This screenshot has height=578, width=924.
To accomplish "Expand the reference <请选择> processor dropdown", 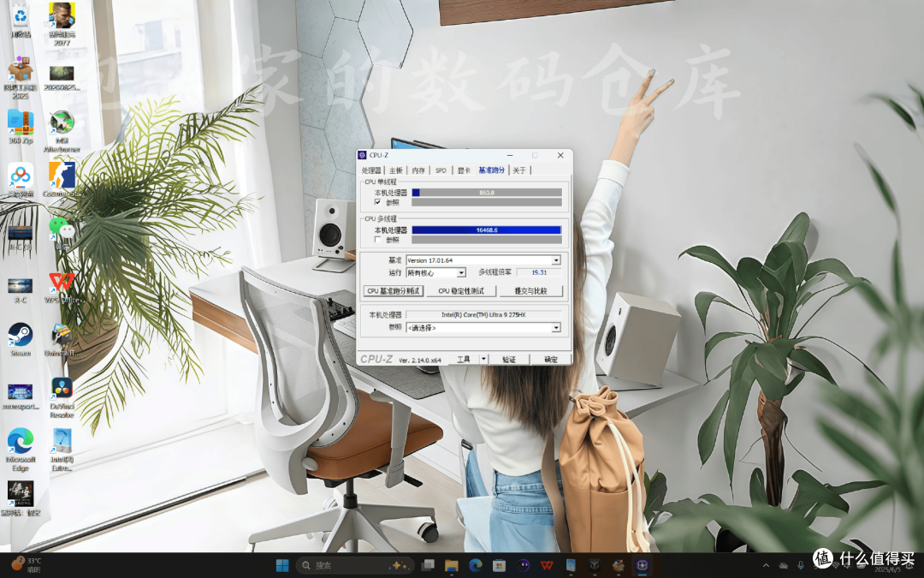I will pyautogui.click(x=556, y=327).
